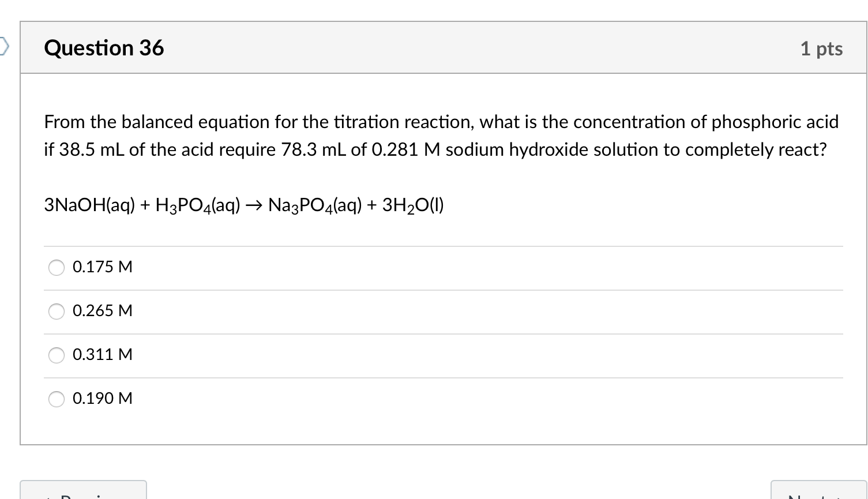The image size is (868, 499).
Task: Click "3H2O(l)" at the equation's end
Action: 413,205
